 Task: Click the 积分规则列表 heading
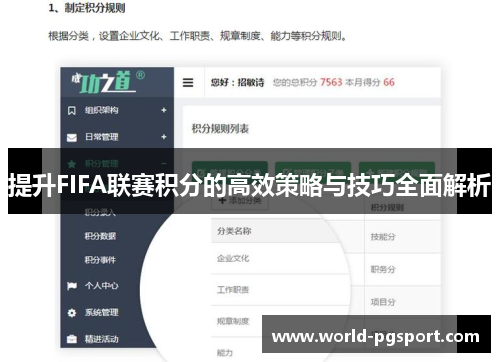(220, 129)
